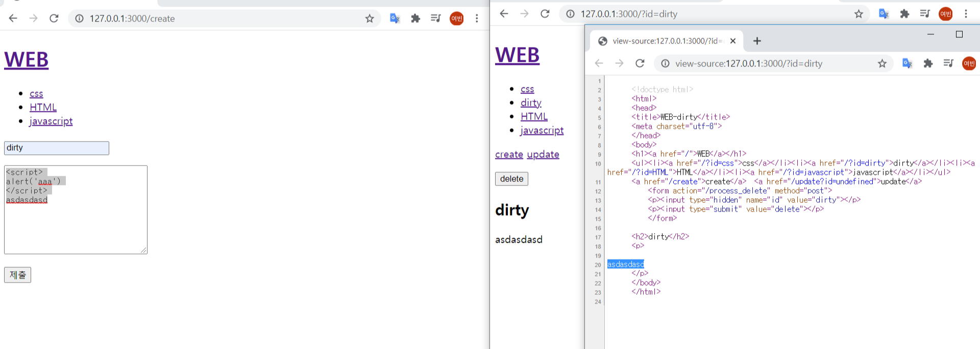Focus the description textarea with script
The width and height of the screenshot is (980, 349).
click(76, 210)
